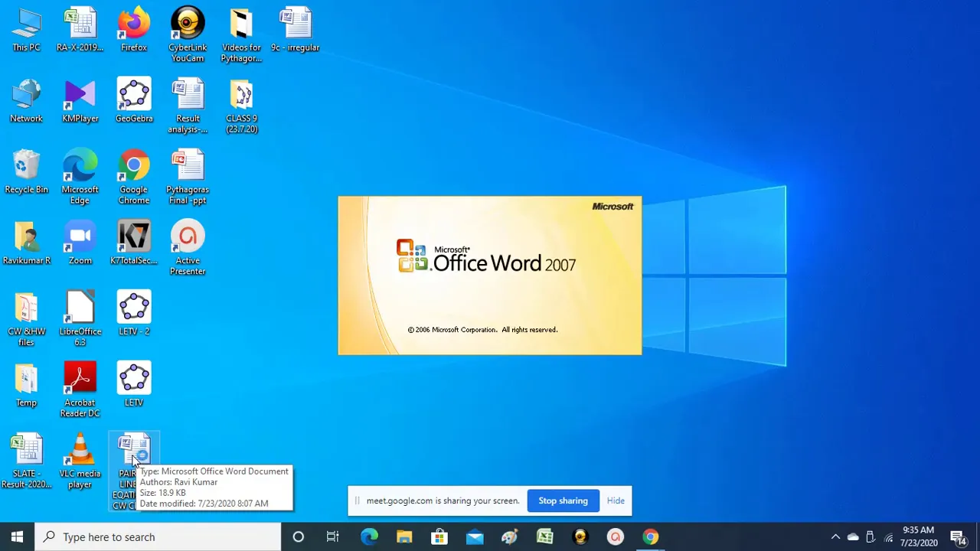Open the clock showing 9:35 AM

(919, 536)
